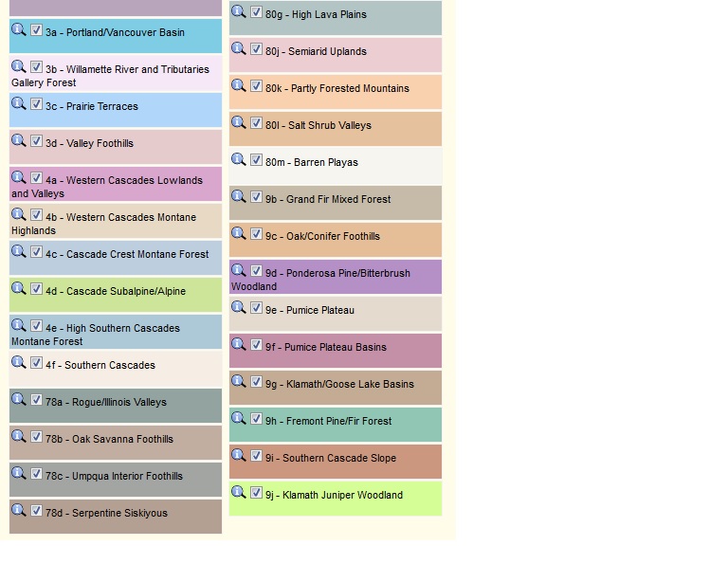
Task: Click the 80j Semiarid Uplands label
Action: point(316,52)
